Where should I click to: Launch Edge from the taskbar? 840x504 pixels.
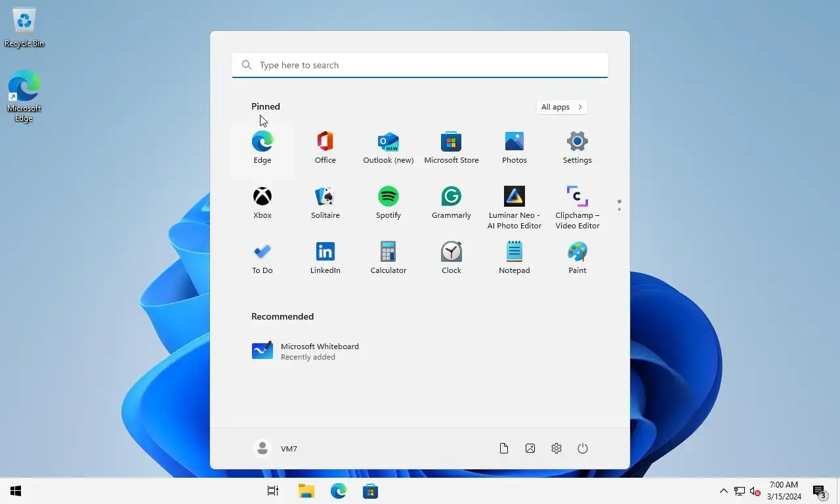[x=339, y=491]
